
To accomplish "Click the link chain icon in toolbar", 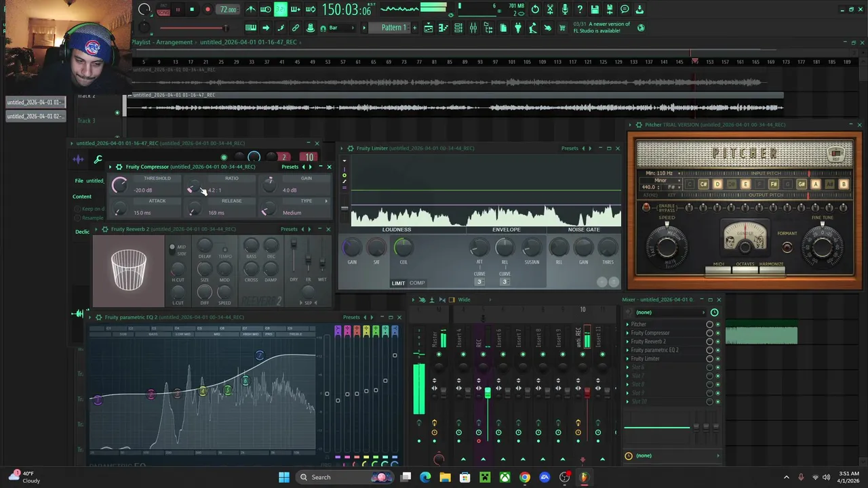I will point(296,28).
